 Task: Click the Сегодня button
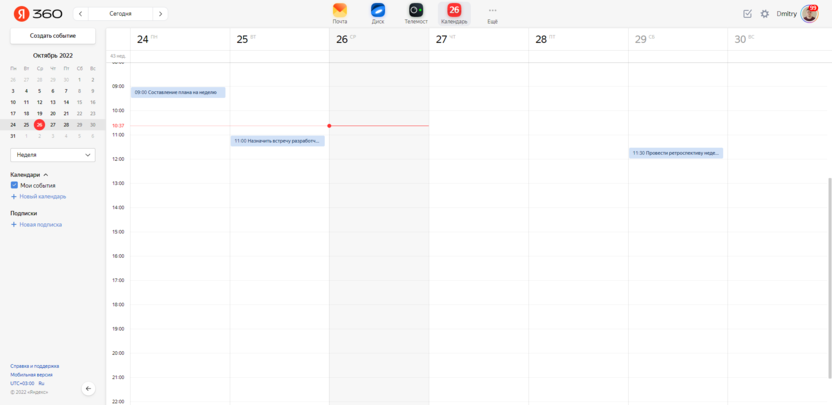pos(120,14)
